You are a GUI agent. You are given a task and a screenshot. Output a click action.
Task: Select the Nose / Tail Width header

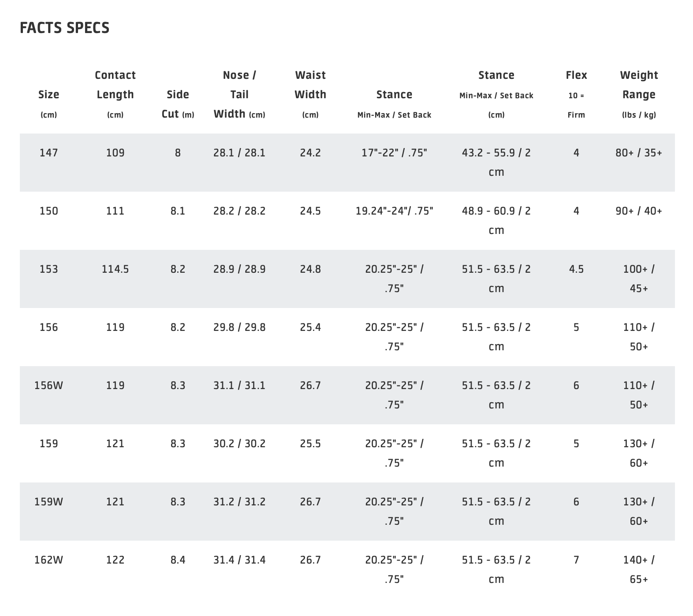239,94
